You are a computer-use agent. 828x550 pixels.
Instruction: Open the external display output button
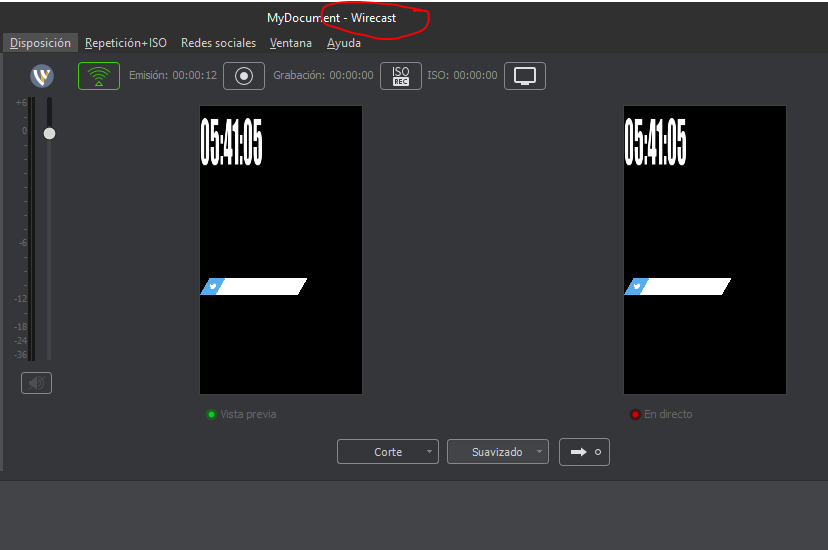(x=524, y=76)
